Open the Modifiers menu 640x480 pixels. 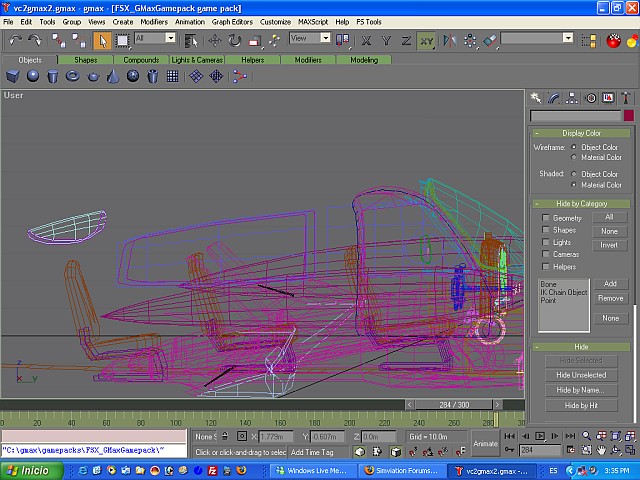coord(154,21)
